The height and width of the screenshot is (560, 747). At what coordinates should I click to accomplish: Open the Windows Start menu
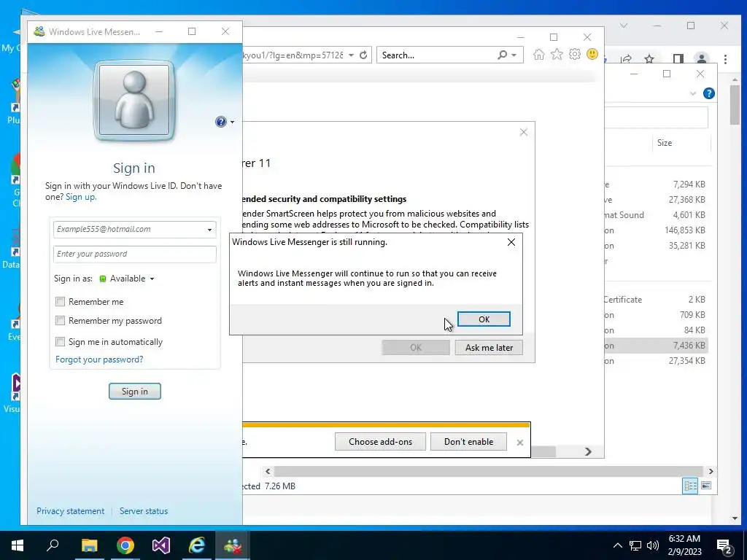click(x=18, y=545)
